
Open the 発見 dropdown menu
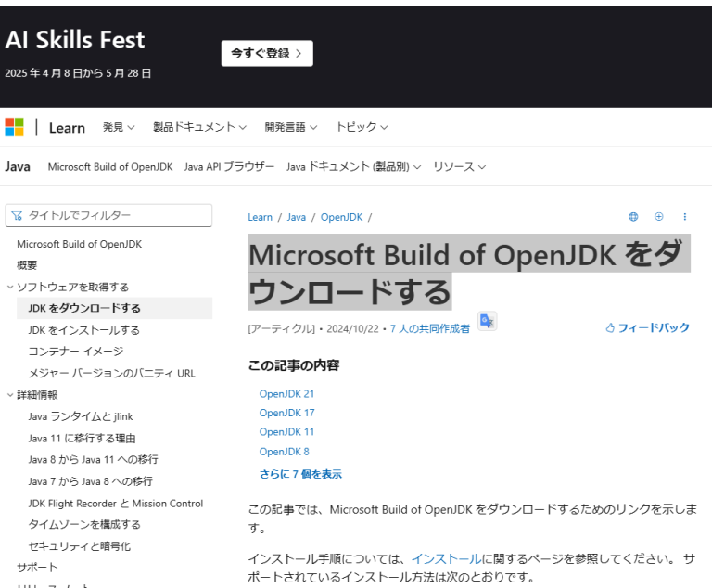point(119,127)
